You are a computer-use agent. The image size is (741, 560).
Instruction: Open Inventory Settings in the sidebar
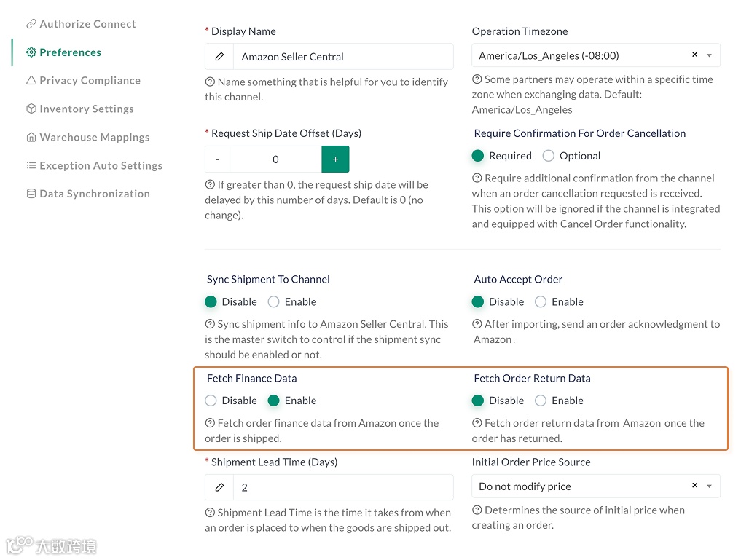point(86,109)
